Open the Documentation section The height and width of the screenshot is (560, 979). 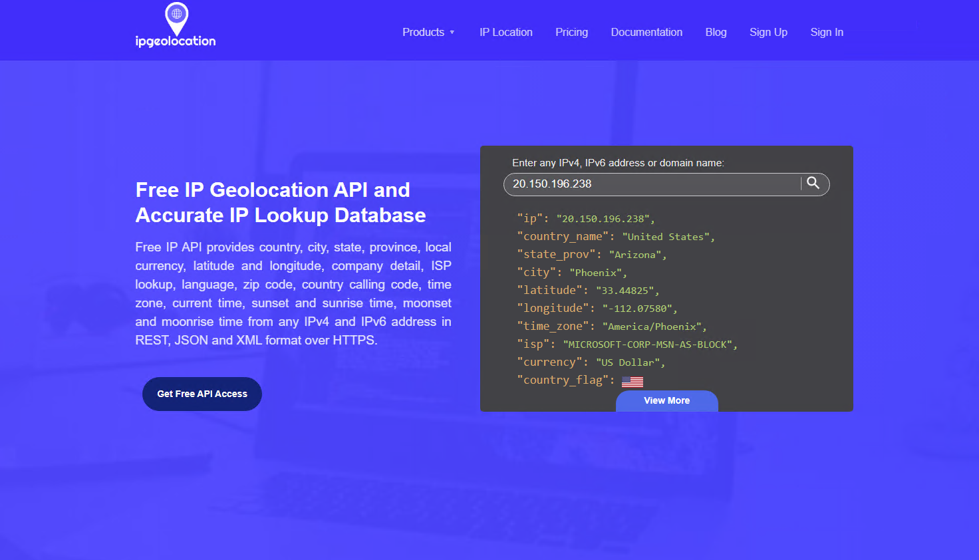coord(646,32)
